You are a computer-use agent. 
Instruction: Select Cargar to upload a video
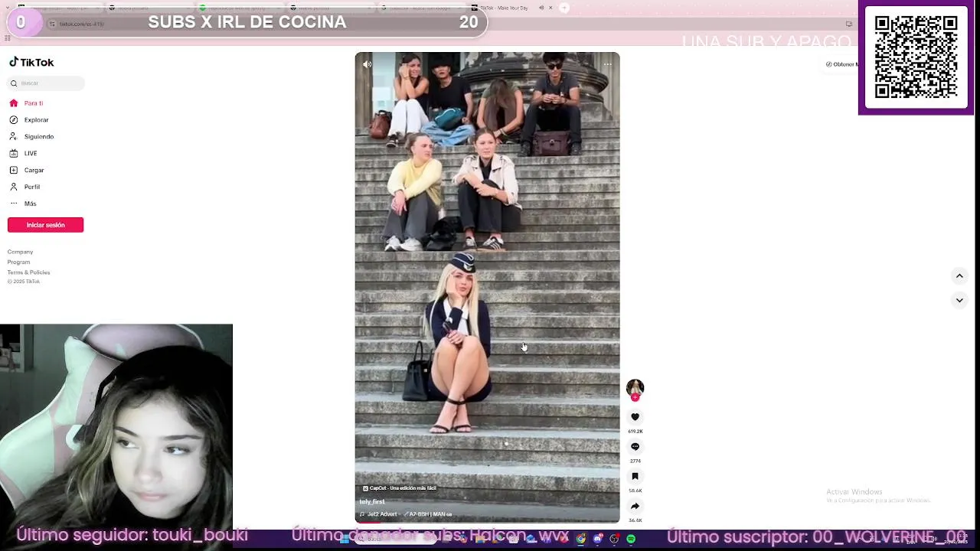tap(27, 170)
